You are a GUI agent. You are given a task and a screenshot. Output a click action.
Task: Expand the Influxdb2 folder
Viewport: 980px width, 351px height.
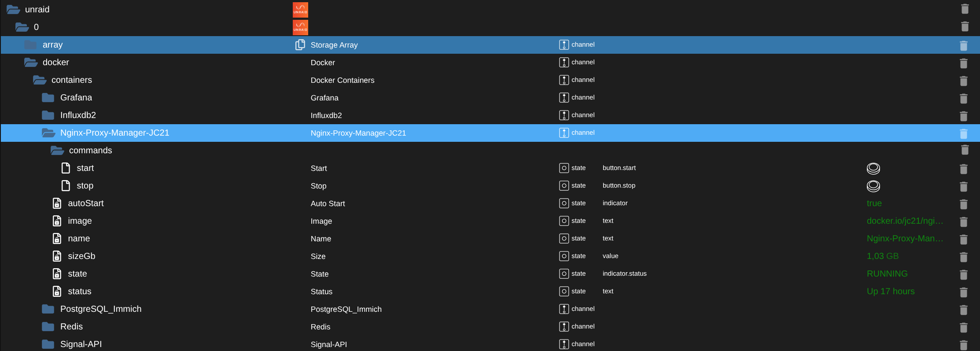pyautogui.click(x=48, y=115)
